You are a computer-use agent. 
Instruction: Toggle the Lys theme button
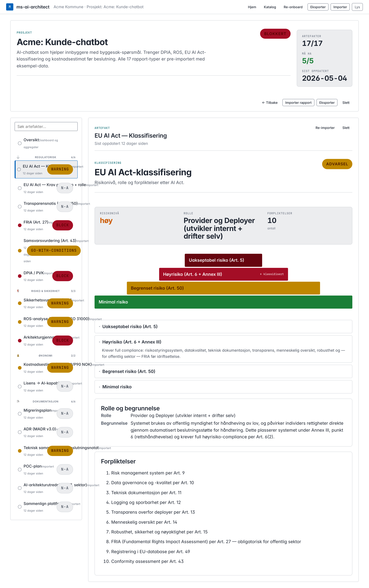click(x=357, y=7)
